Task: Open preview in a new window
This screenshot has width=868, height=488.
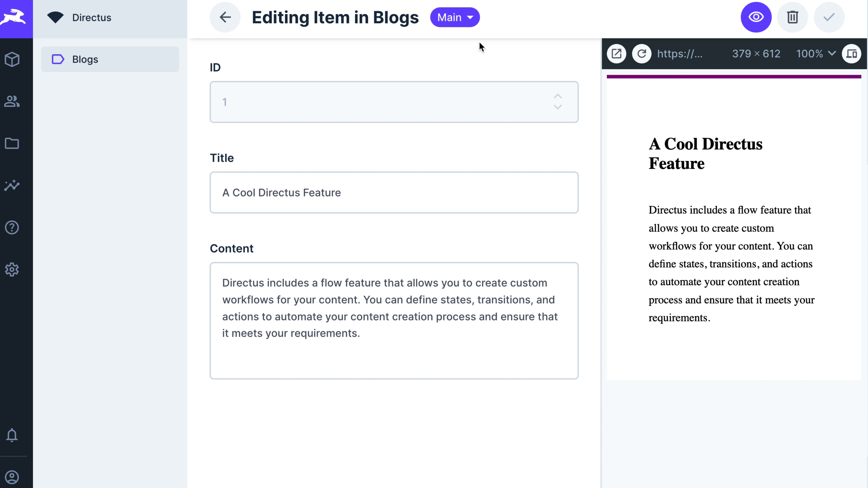Action: click(x=616, y=54)
